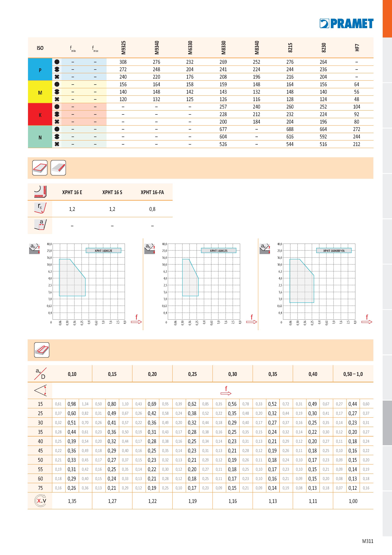Open the XPHT 160412S chip-breaker chart
The image size is (392, 555).
[x=204, y=282]
